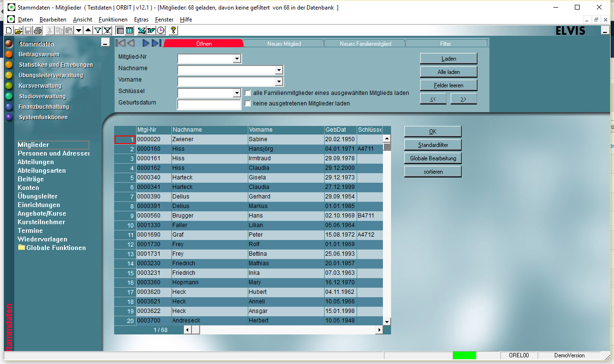Image resolution: width=614 pixels, height=364 pixels.
Task: Click the clock icon in the toolbar
Action: (162, 30)
